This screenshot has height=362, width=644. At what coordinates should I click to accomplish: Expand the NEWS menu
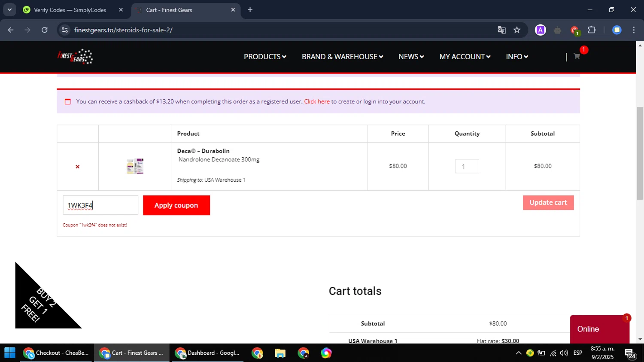coord(411,57)
